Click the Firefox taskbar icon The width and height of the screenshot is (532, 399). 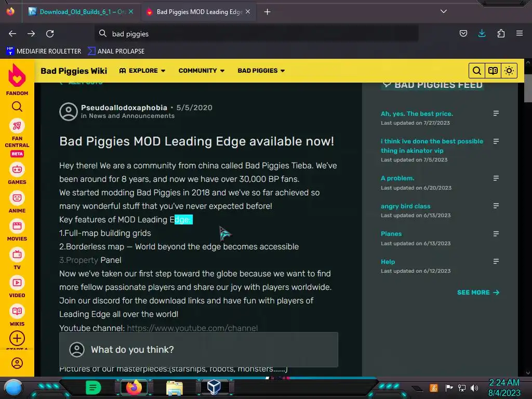tap(134, 388)
